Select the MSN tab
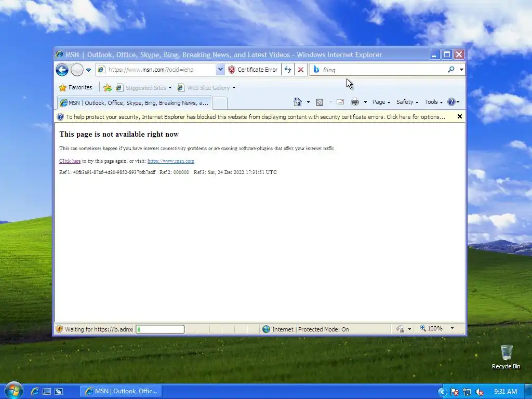Image resolution: width=532 pixels, height=399 pixels. [135, 103]
